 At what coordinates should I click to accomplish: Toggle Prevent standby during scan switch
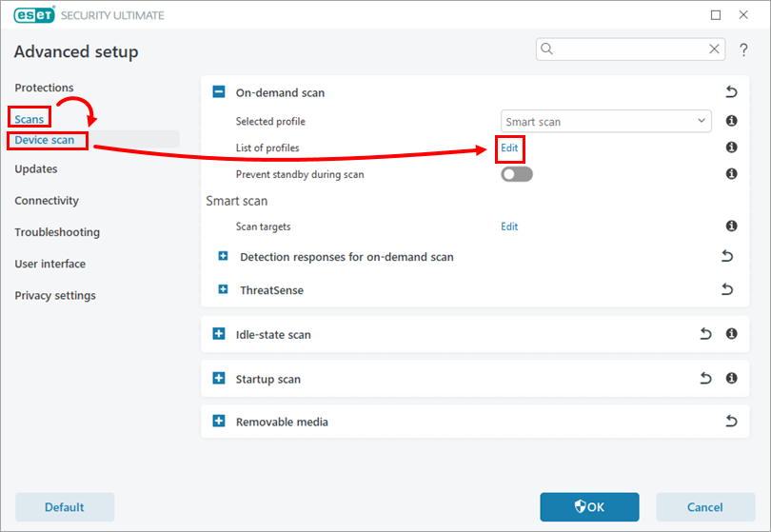click(x=517, y=174)
